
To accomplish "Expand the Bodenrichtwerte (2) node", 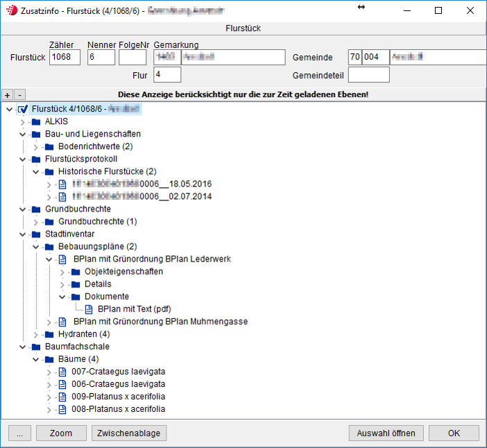I will tap(35, 147).
